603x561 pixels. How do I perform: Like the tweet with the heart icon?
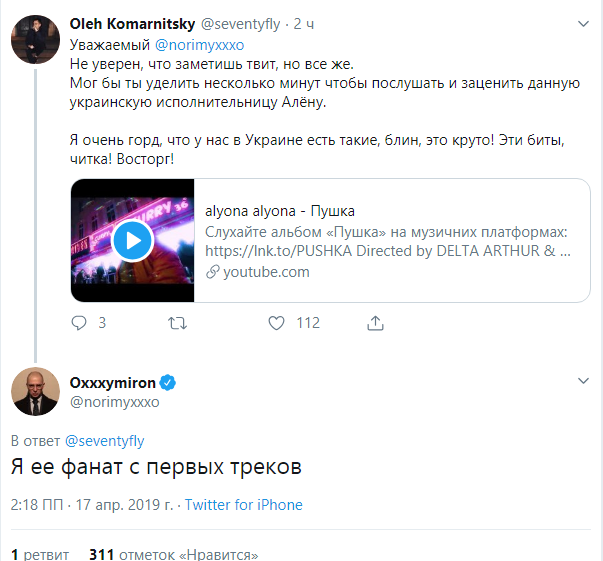point(277,323)
